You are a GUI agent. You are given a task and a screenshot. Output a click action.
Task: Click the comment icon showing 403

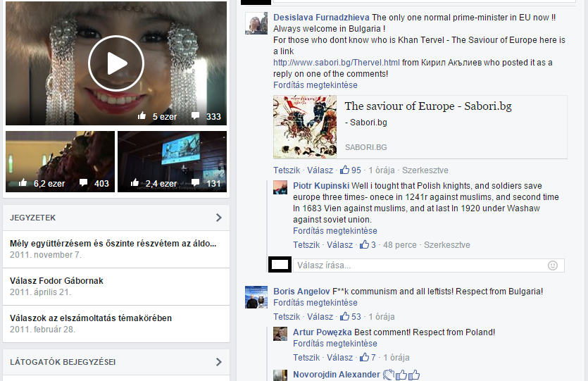coord(83,183)
